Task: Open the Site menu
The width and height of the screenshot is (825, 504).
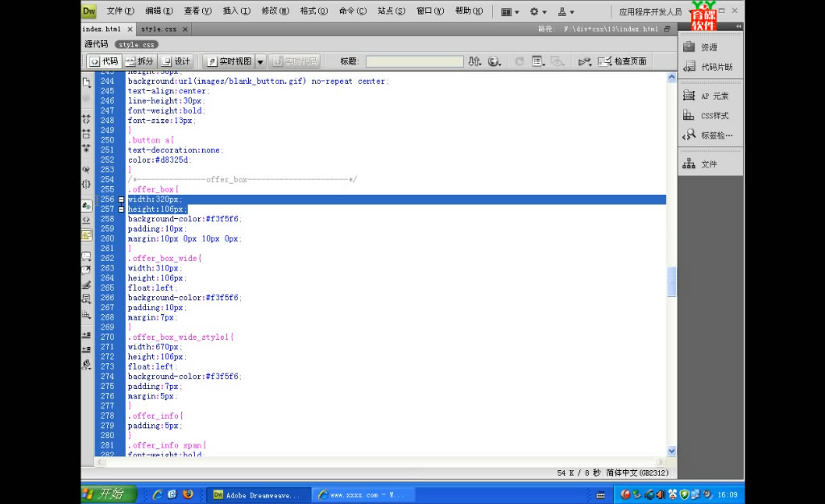Action: (x=392, y=11)
